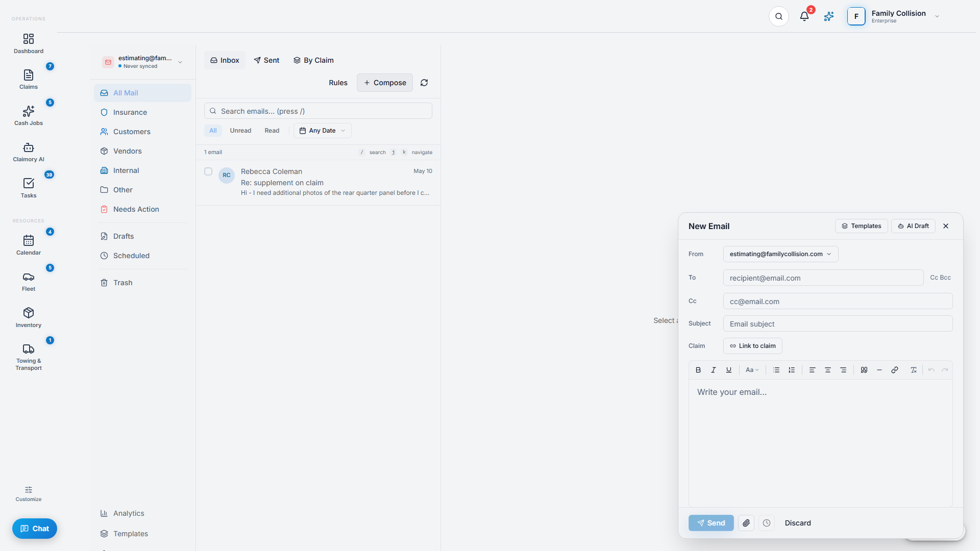Toggle bold formatting in email editor
This screenshot has width=980, height=551.
click(x=698, y=370)
